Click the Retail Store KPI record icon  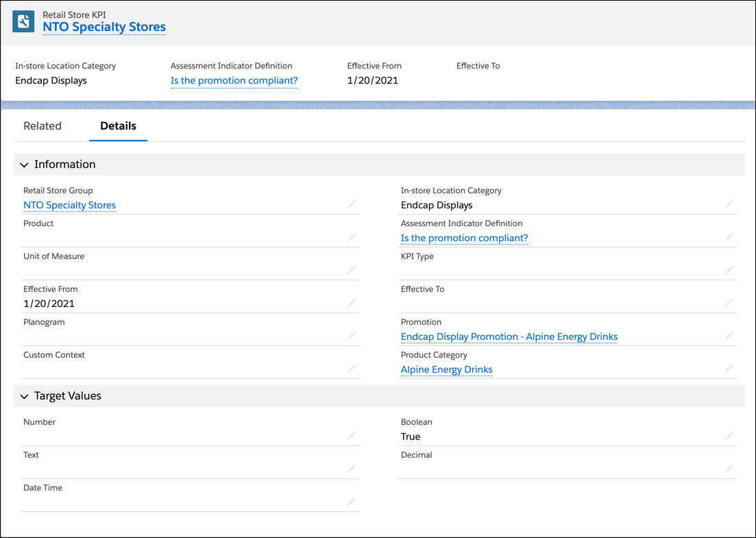23,22
